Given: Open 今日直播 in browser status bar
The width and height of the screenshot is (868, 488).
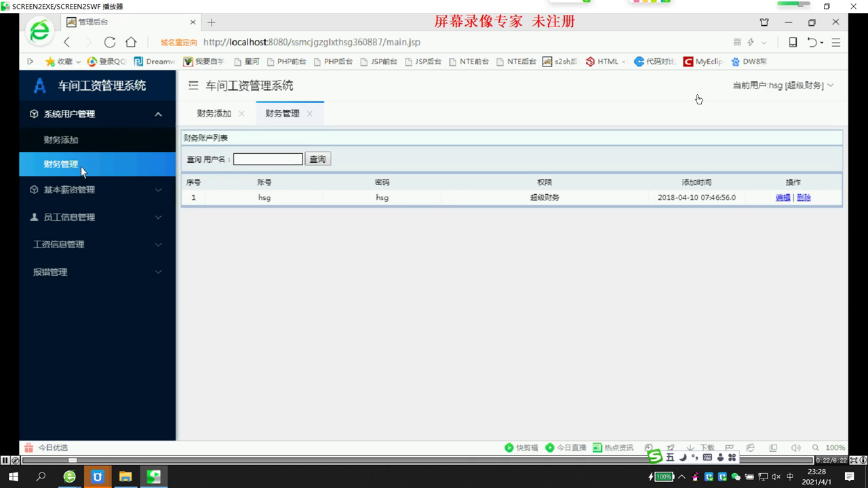Looking at the screenshot, I should pyautogui.click(x=566, y=447).
